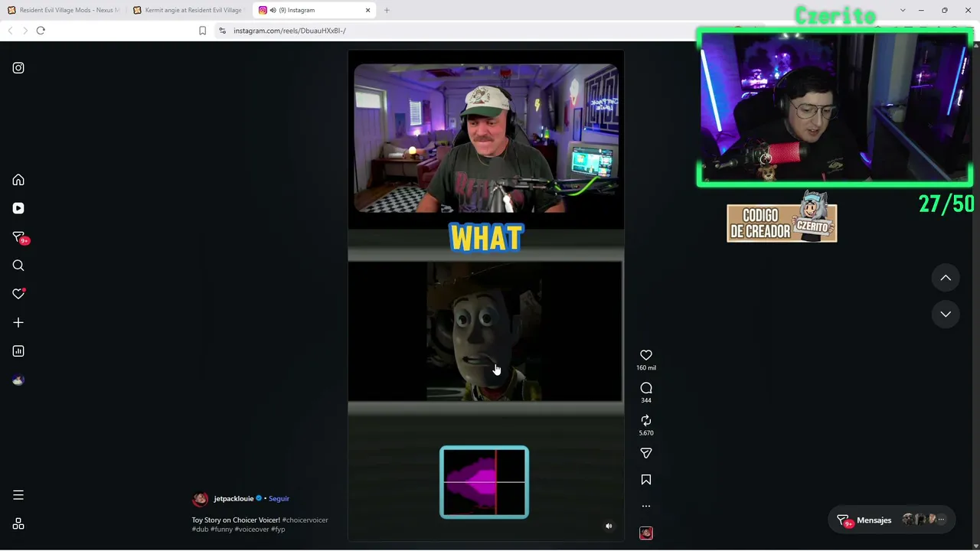The width and height of the screenshot is (980, 551).
Task: Open the dashboard chart icon in the sidebar
Action: pyautogui.click(x=18, y=351)
